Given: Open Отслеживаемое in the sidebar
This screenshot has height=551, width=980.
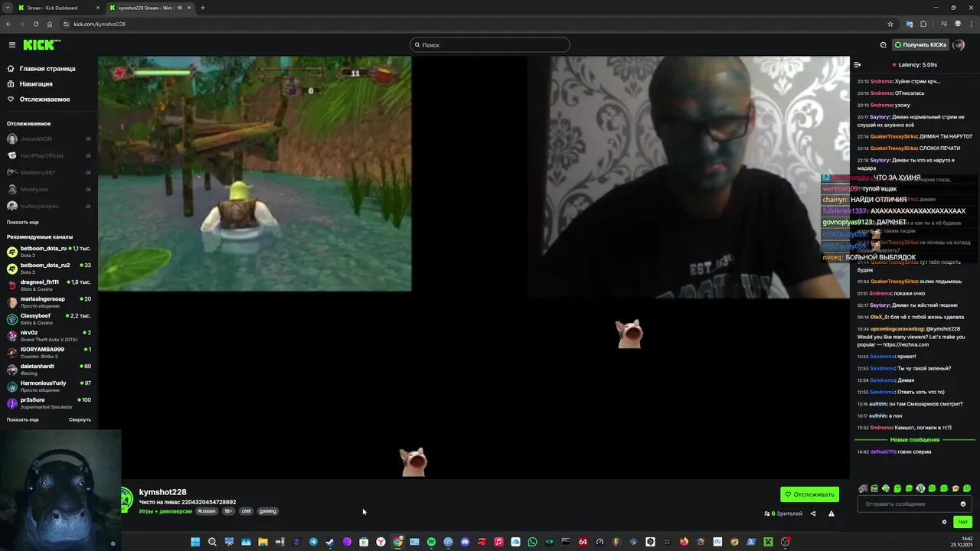Looking at the screenshot, I should (38, 99).
